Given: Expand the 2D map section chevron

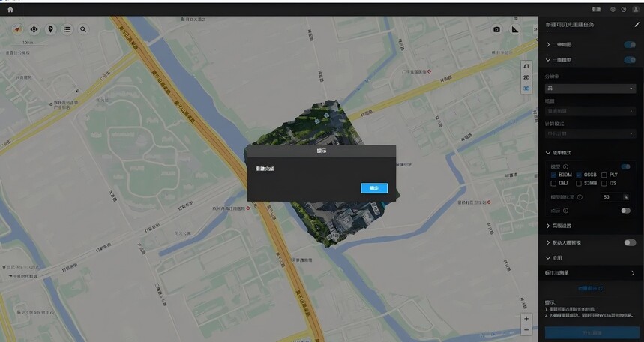Looking at the screenshot, I should tap(548, 44).
